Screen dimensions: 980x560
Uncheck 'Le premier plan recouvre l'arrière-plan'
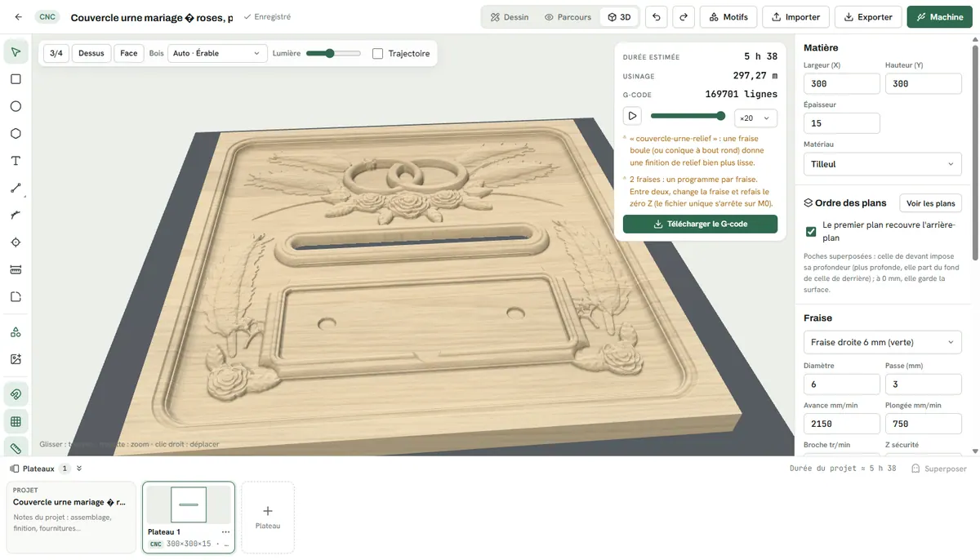click(x=811, y=232)
